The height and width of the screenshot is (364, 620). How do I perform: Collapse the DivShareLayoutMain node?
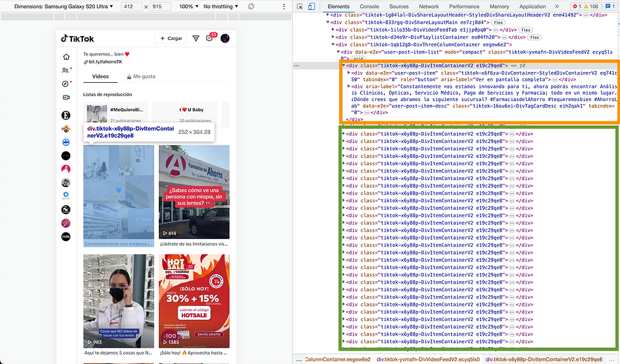click(328, 22)
